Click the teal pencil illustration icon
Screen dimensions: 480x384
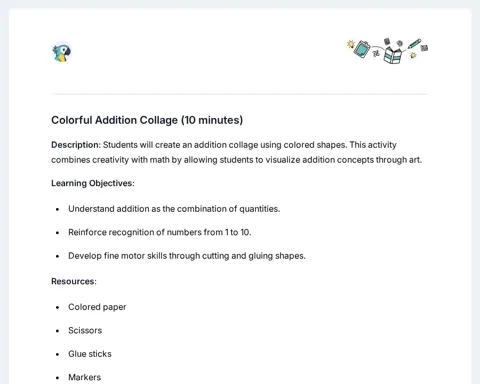[x=414, y=44]
